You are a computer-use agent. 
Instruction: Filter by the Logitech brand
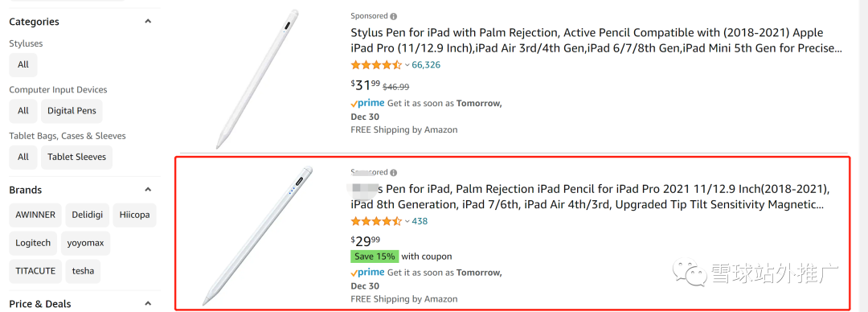point(33,243)
